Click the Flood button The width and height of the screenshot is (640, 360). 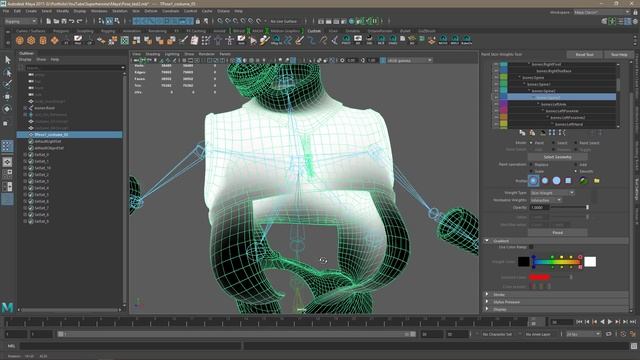(558, 232)
